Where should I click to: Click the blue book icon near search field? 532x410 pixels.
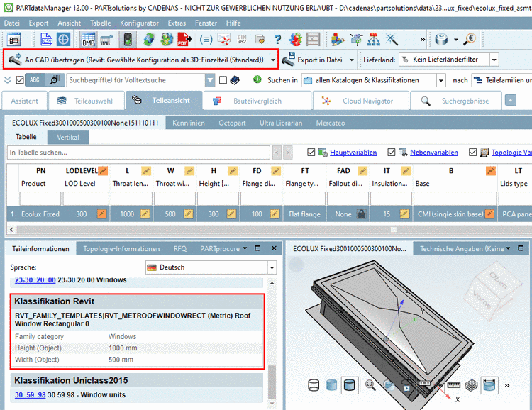235,80
